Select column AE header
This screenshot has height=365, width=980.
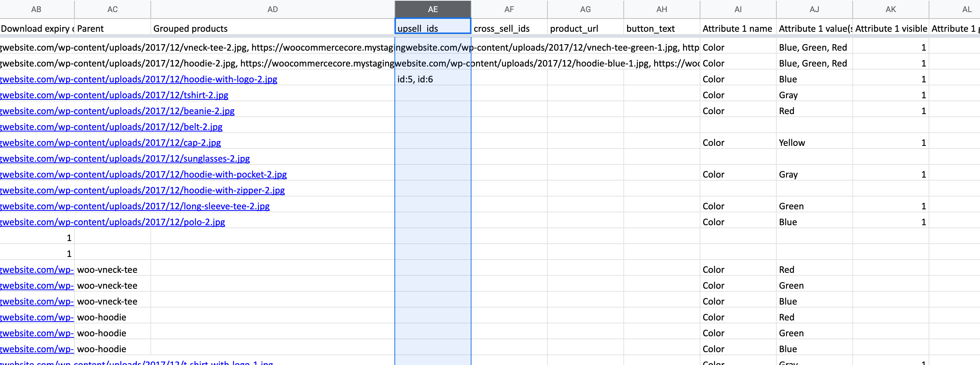click(x=433, y=9)
